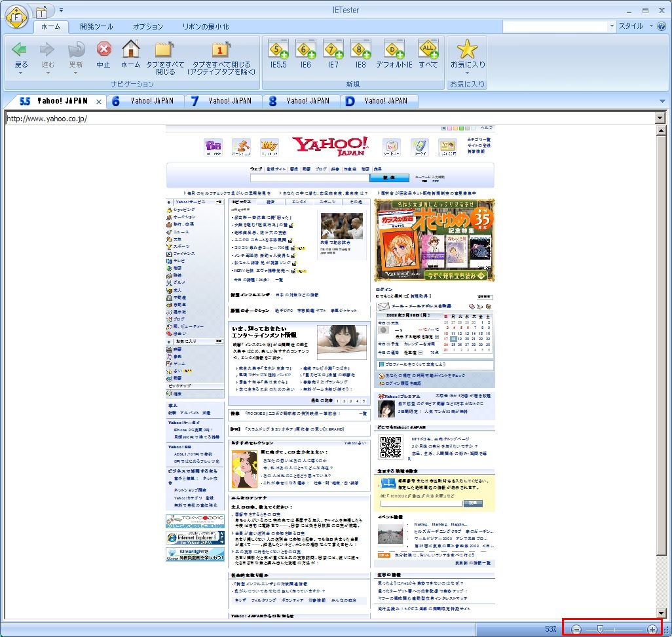This screenshot has width=672, height=637.
Task: Click the ブログ search category link
Action: 320,169
